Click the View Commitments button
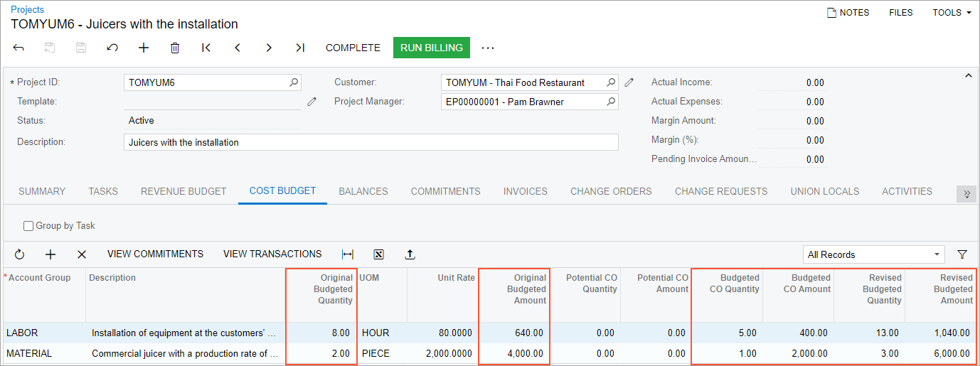The height and width of the screenshot is (366, 980). (155, 254)
